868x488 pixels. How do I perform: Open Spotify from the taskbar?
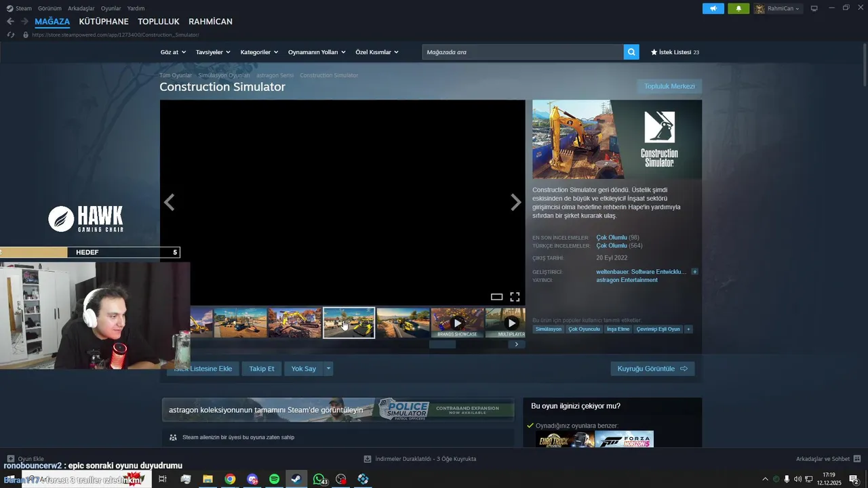pyautogui.click(x=274, y=479)
